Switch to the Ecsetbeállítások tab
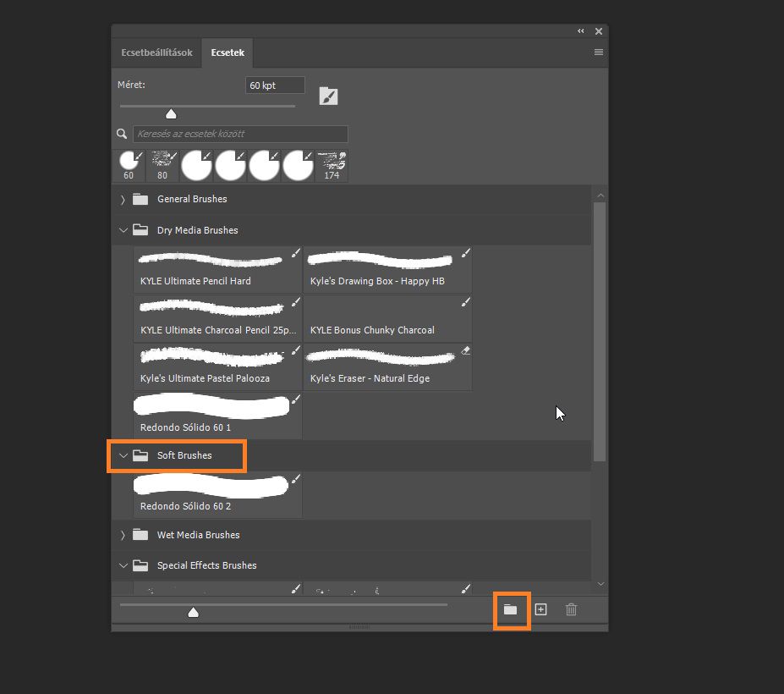The image size is (784, 694). coord(156,52)
